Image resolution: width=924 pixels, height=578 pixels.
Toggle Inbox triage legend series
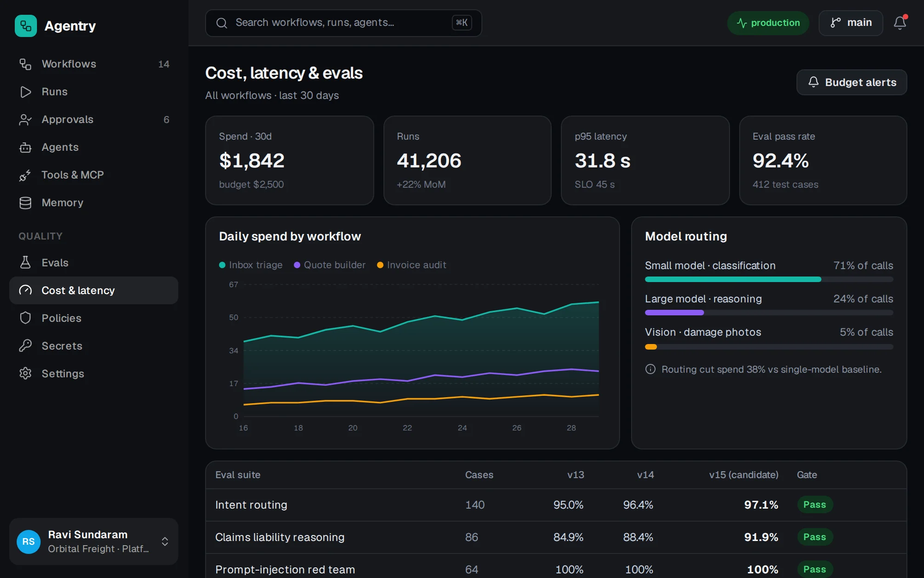tap(251, 265)
